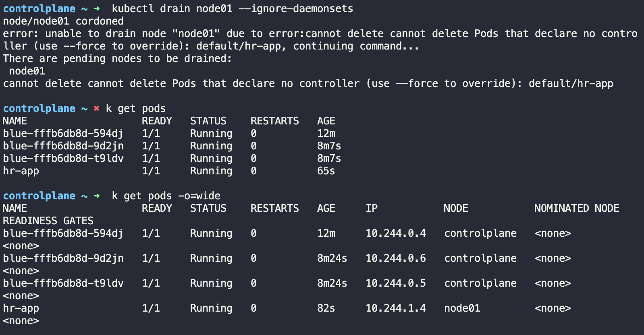The image size is (644, 335).
Task: Click 'There are pending nodes to be drained' line
Action: coord(117,58)
